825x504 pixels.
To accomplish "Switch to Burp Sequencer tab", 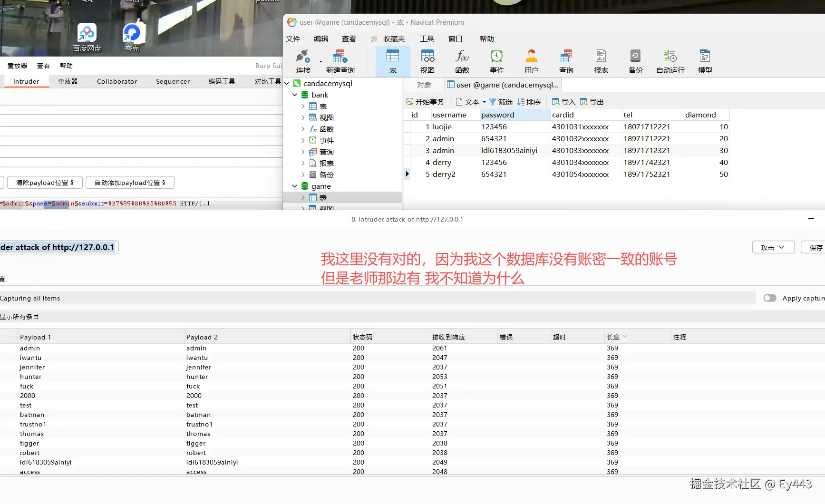I will (x=173, y=81).
